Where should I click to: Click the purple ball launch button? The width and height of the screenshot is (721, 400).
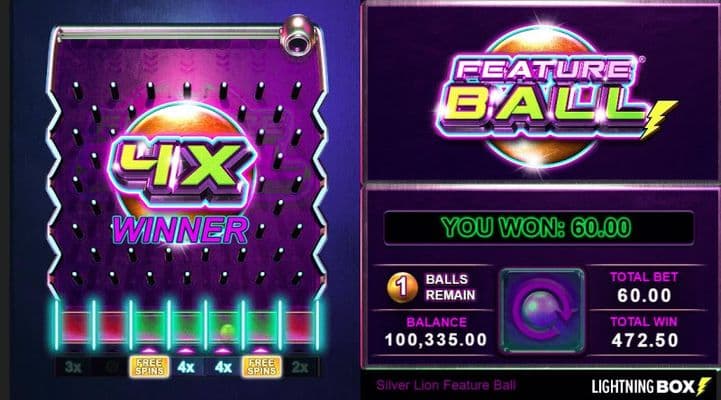(x=542, y=312)
